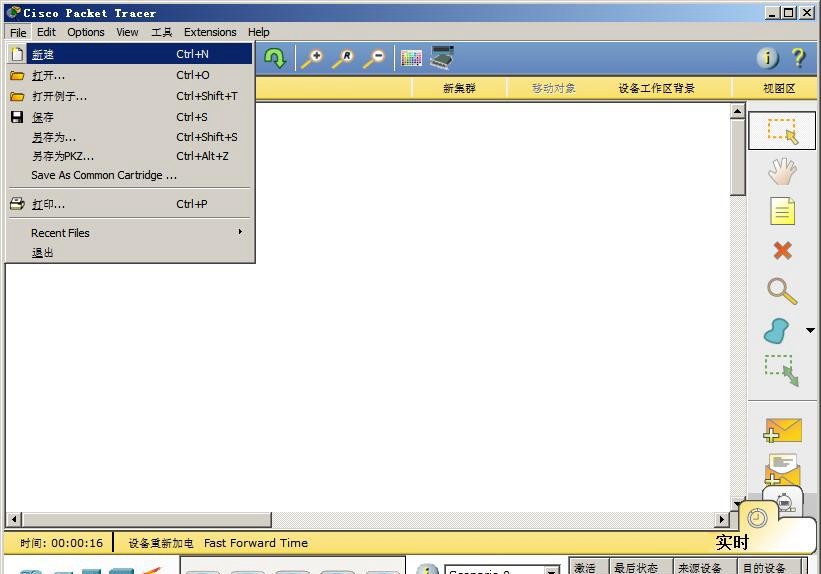Open the custom devices dialog icon
821x574 pixels.
(442, 57)
